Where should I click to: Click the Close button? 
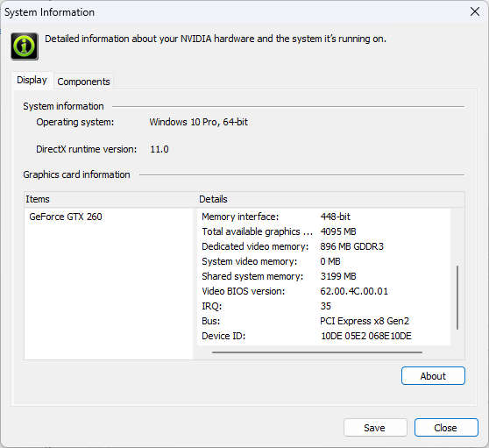tap(446, 428)
